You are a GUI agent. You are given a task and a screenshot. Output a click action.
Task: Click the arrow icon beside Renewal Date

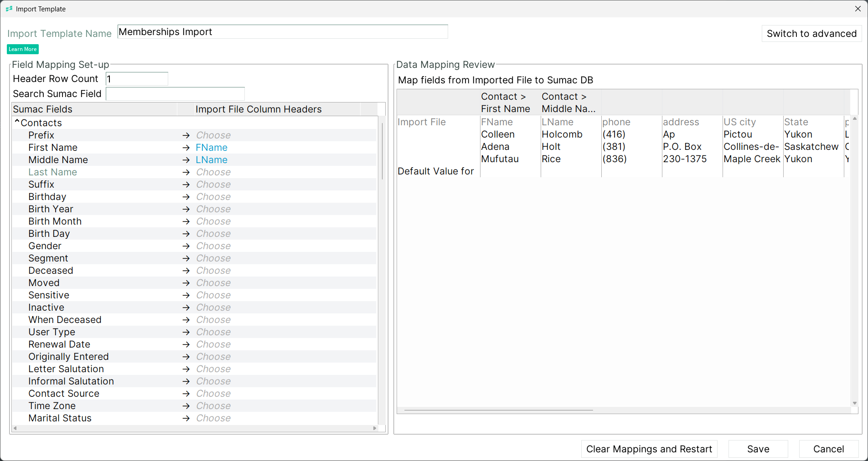click(x=186, y=344)
